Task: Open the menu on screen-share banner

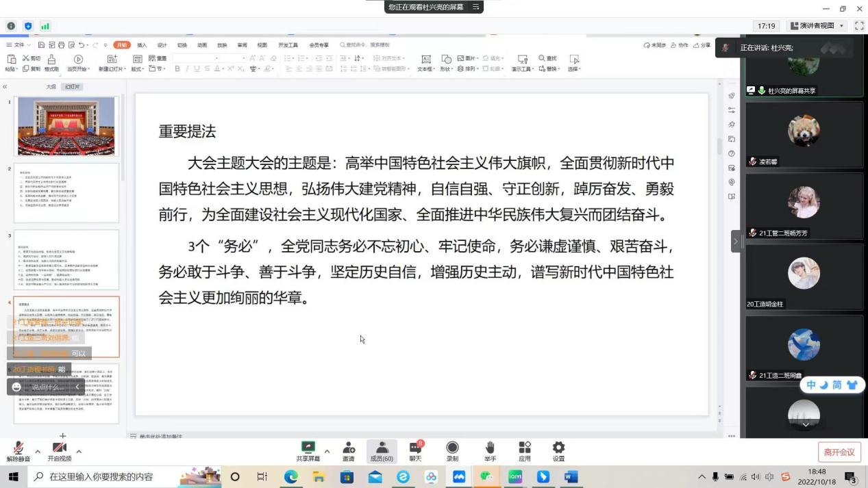Action: (x=475, y=7)
